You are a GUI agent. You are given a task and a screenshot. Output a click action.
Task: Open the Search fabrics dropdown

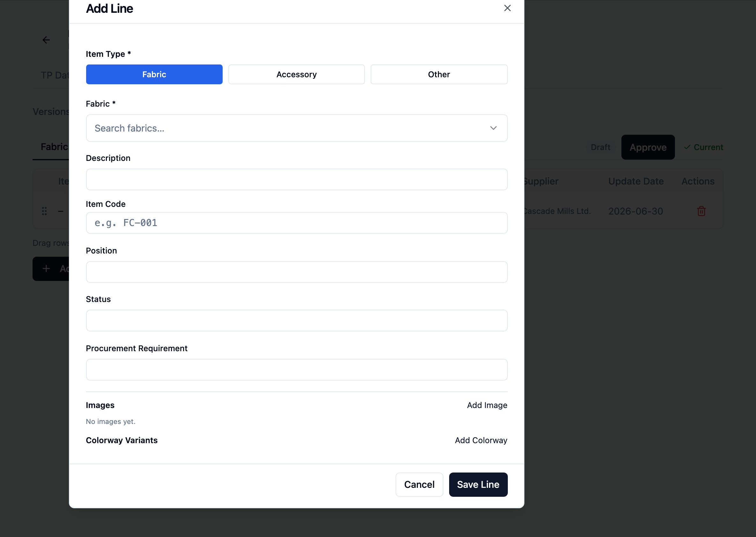(x=296, y=128)
